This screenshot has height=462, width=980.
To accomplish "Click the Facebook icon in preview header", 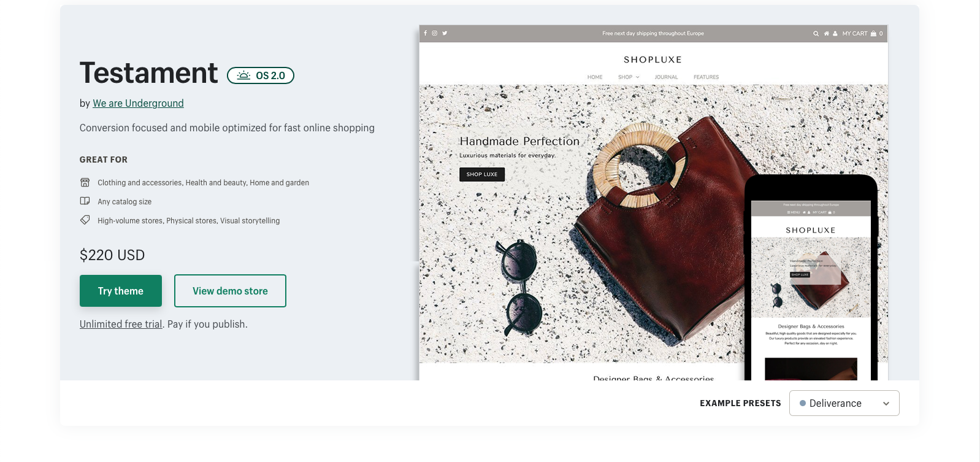I will [426, 33].
